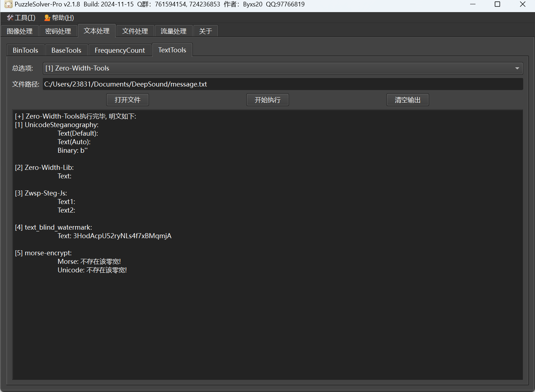The image size is (535, 392).
Task: Click the 总选项 label
Action: tap(22, 68)
